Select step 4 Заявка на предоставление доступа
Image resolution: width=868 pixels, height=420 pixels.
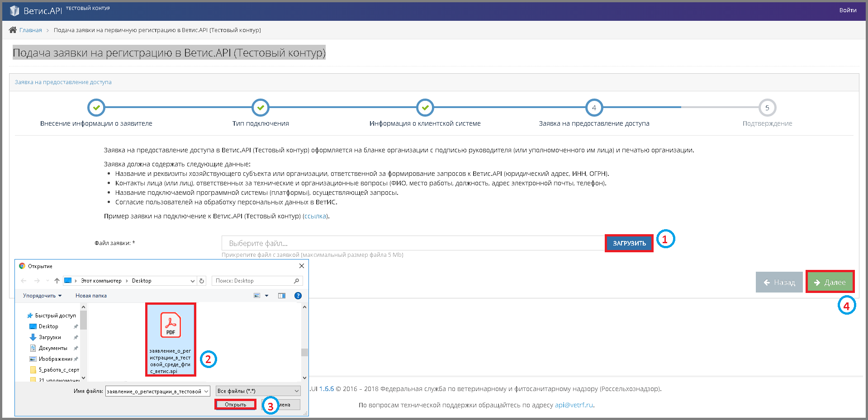594,108
